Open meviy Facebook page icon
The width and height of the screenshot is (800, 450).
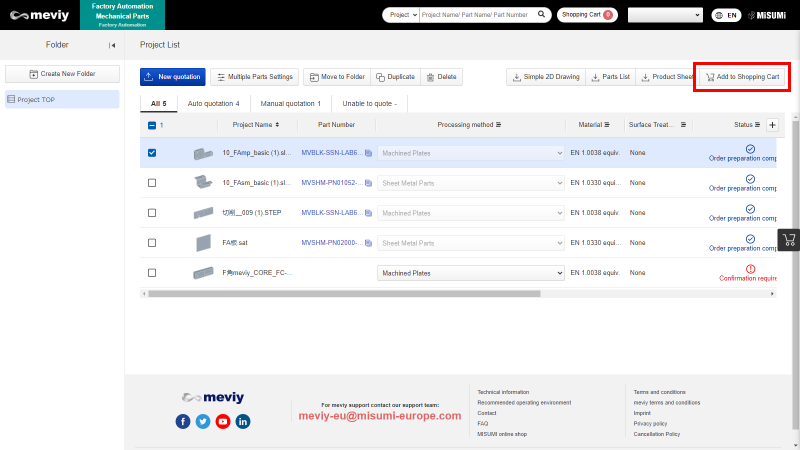[x=183, y=421]
